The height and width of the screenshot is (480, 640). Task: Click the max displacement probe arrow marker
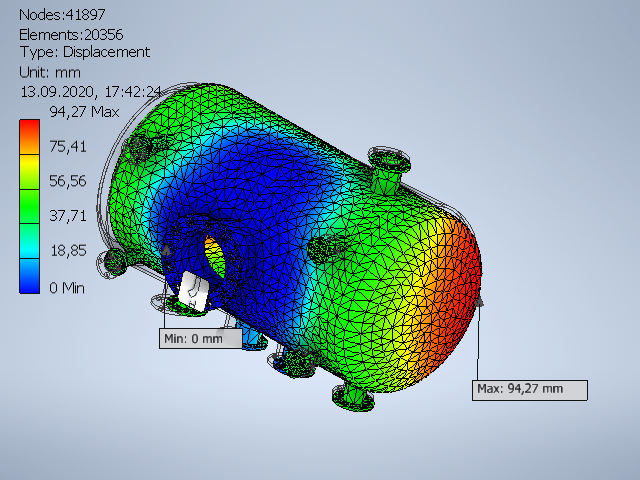(x=480, y=301)
